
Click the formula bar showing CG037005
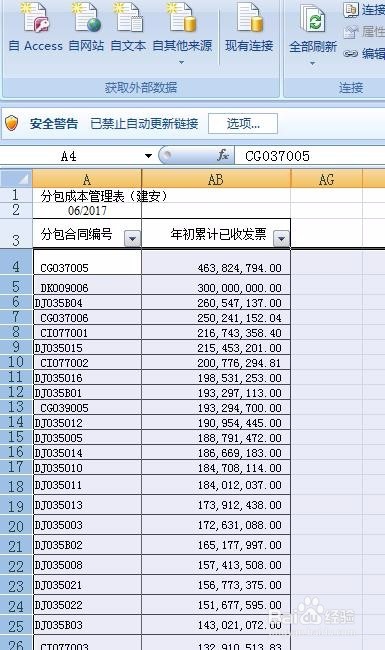tap(310, 156)
